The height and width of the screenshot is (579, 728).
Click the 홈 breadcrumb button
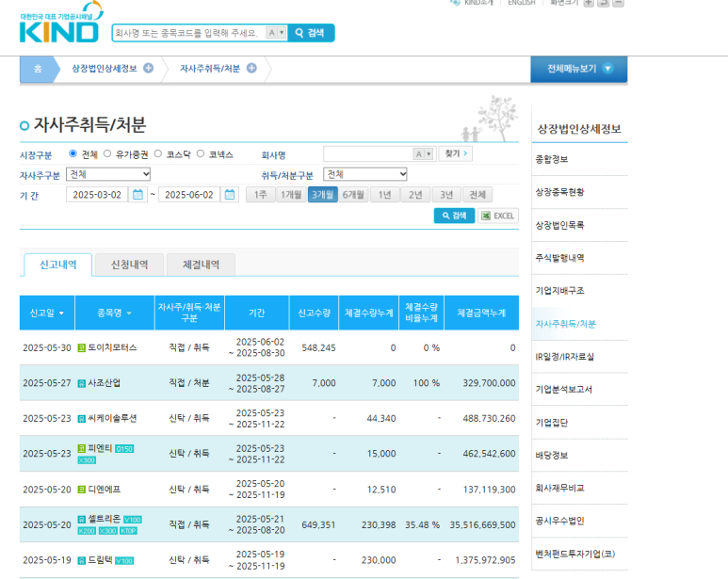coord(38,69)
